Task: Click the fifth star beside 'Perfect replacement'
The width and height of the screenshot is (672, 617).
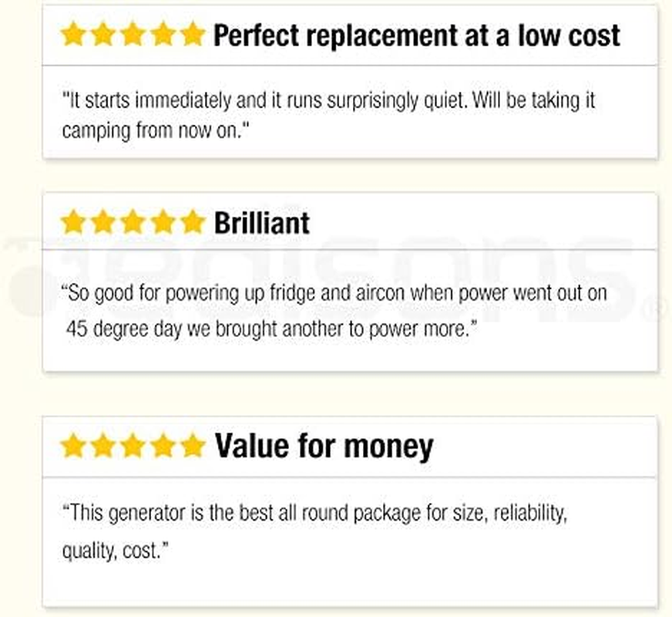Action: click(192, 35)
